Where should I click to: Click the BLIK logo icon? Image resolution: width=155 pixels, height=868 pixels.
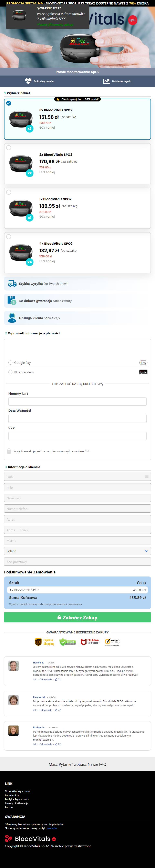click(143, 372)
